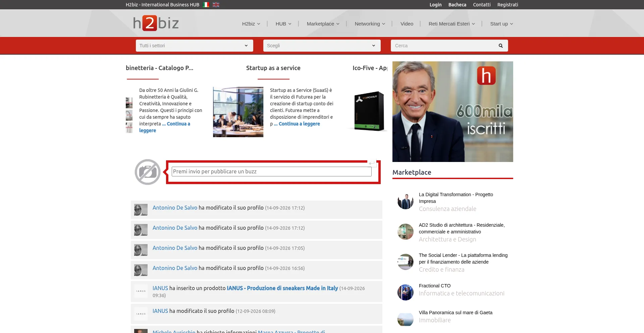Screen dimensions: 644x333
Task: Click Login in the top bar
Action: 435,5
